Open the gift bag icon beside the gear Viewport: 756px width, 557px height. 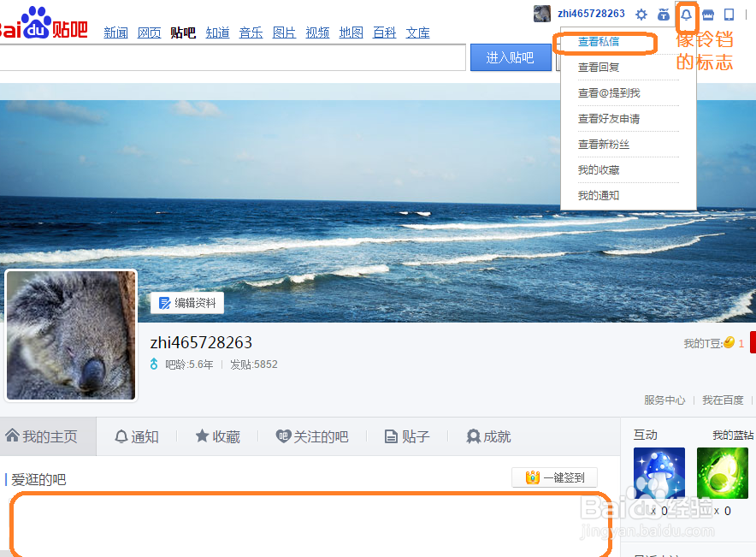(x=664, y=15)
